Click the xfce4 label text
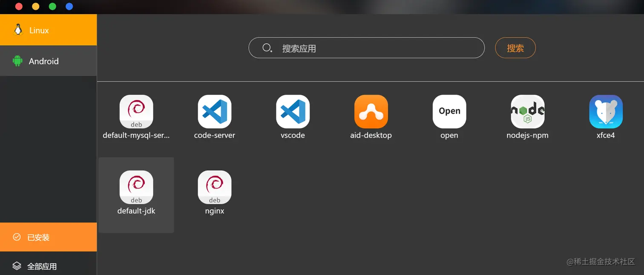 click(x=606, y=136)
